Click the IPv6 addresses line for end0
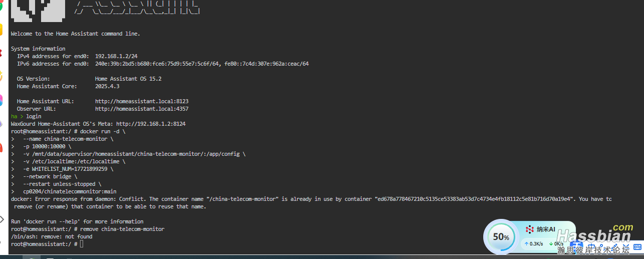The height and width of the screenshot is (259, 644). (x=163, y=64)
